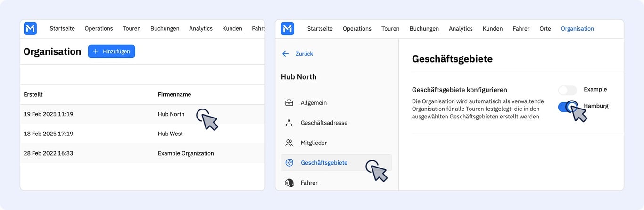644x210 pixels.
Task: Click the Hamburg label
Action: point(596,106)
